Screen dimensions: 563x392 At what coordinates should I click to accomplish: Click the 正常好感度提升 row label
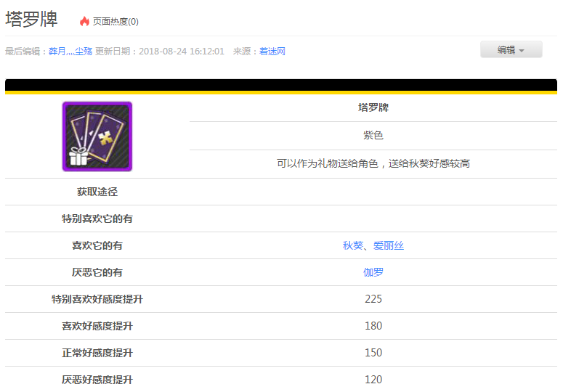click(97, 353)
